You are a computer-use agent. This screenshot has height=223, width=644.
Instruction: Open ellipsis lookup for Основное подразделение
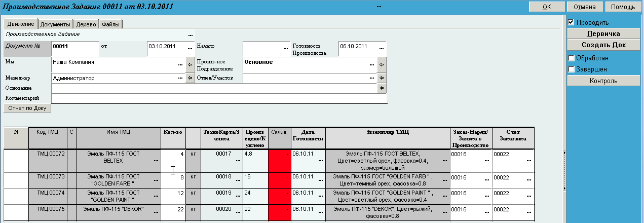tap(372, 65)
